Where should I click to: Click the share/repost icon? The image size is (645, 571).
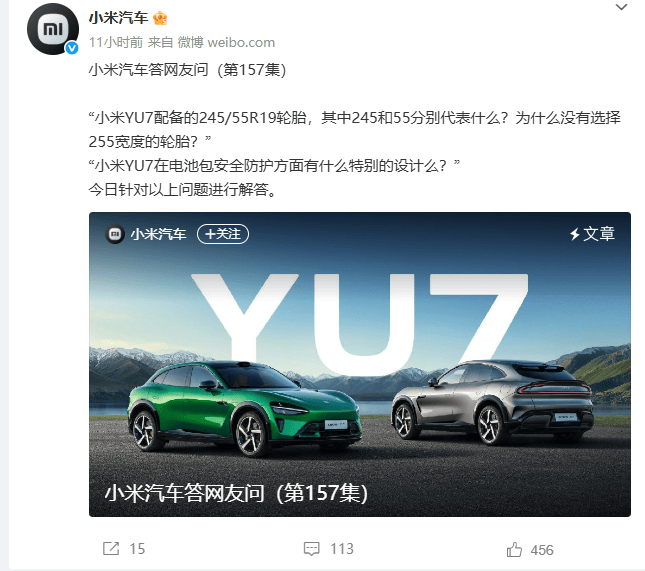coord(111,548)
